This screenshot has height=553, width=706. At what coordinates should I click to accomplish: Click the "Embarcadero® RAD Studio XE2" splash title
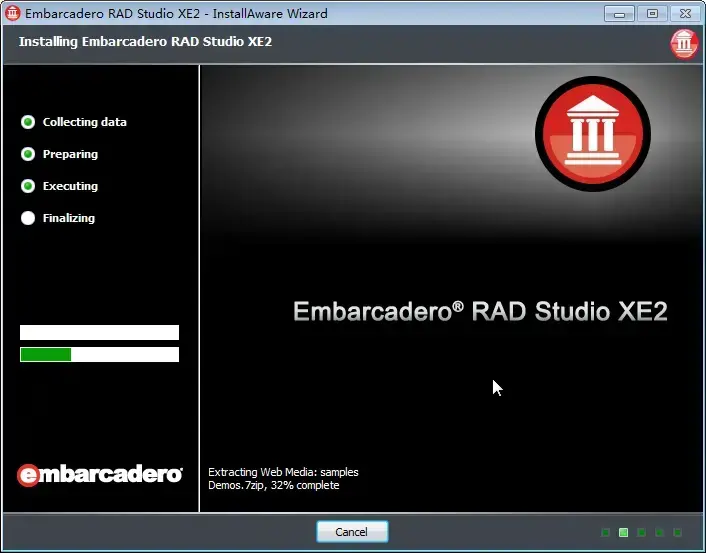pos(480,311)
